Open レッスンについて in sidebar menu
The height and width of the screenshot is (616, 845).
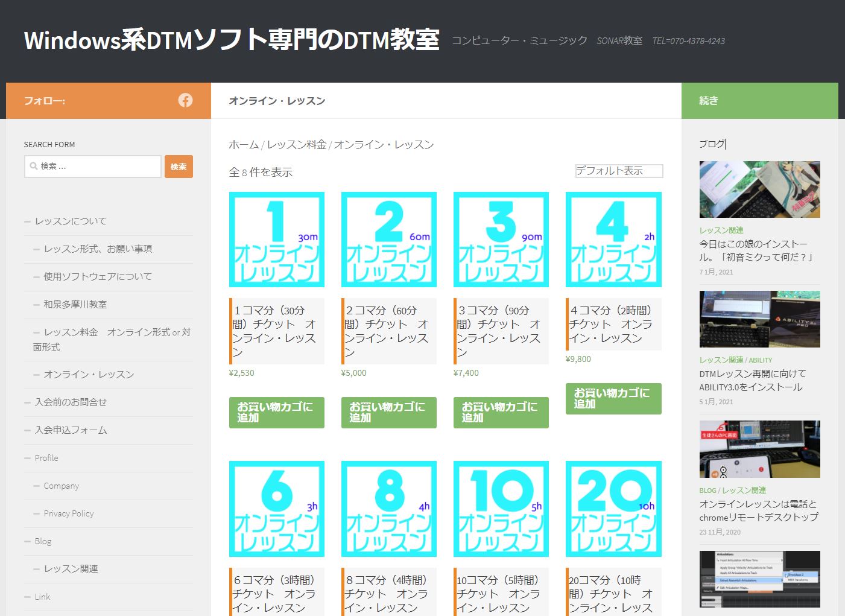click(71, 221)
